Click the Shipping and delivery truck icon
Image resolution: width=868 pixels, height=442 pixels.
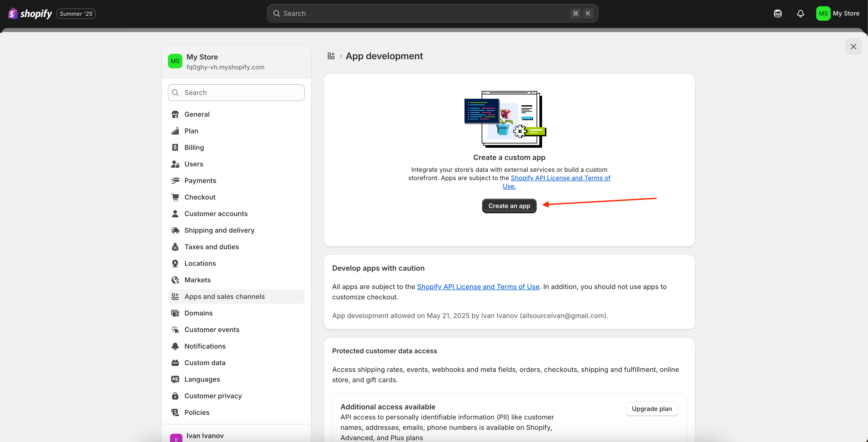175,230
